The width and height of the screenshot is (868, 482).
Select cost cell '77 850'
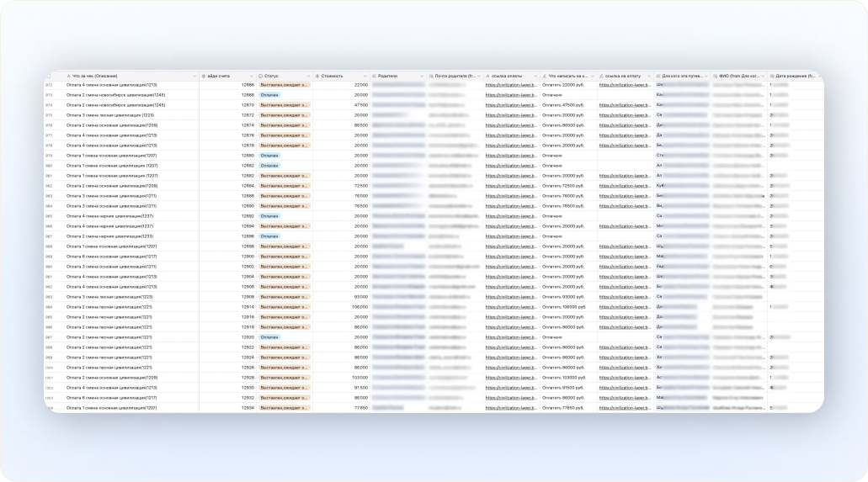coord(361,408)
